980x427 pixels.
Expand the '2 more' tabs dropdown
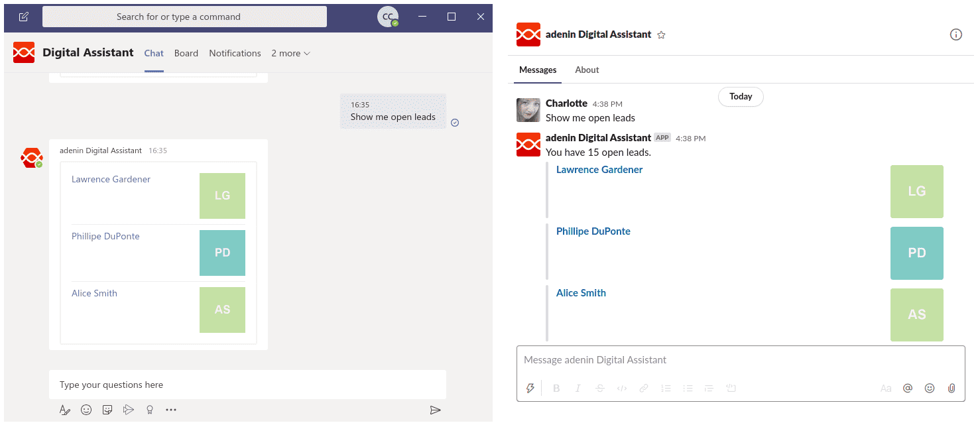point(290,53)
